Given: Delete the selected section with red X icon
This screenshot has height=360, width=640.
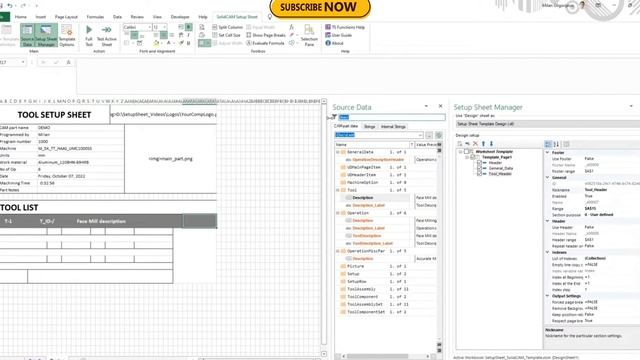Looking at the screenshot, I should (x=476, y=144).
